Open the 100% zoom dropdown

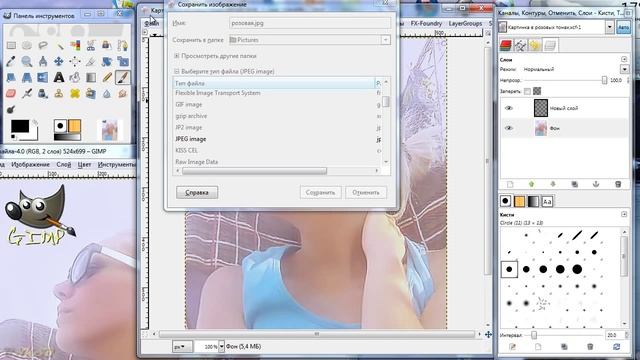click(221, 347)
